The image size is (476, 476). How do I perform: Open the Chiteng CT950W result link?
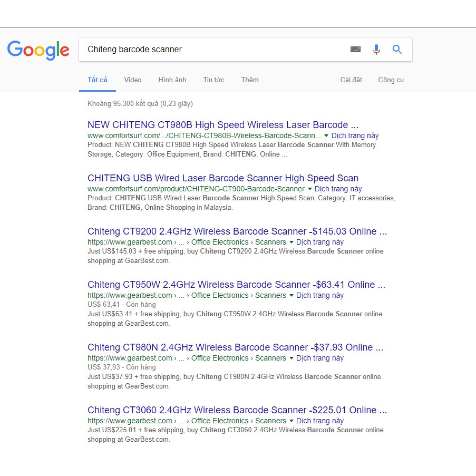[x=236, y=285]
